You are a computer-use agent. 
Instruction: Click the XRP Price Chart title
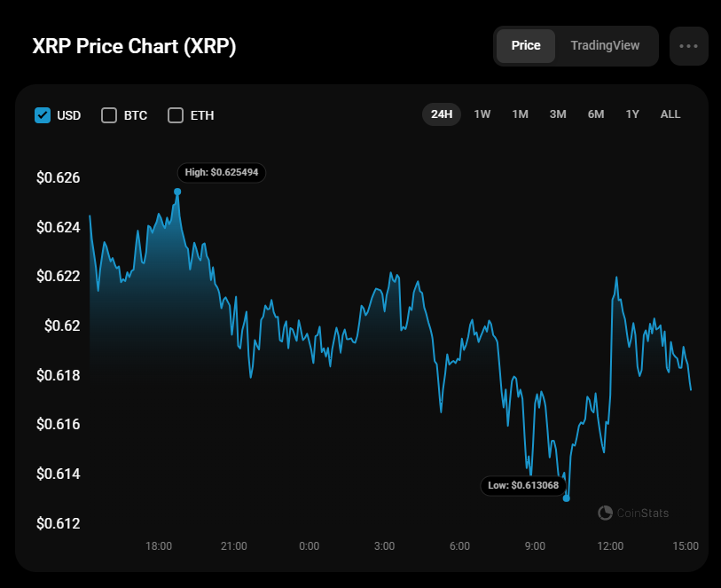134,47
